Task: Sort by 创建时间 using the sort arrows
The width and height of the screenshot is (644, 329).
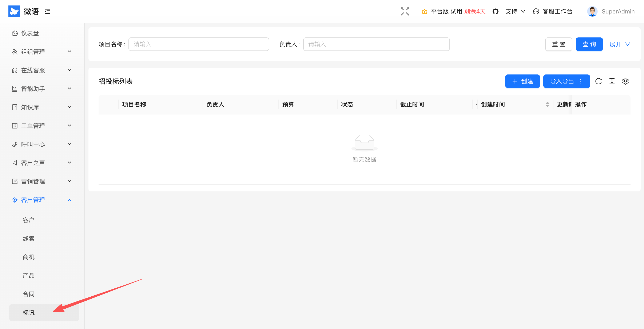Action: pos(547,104)
